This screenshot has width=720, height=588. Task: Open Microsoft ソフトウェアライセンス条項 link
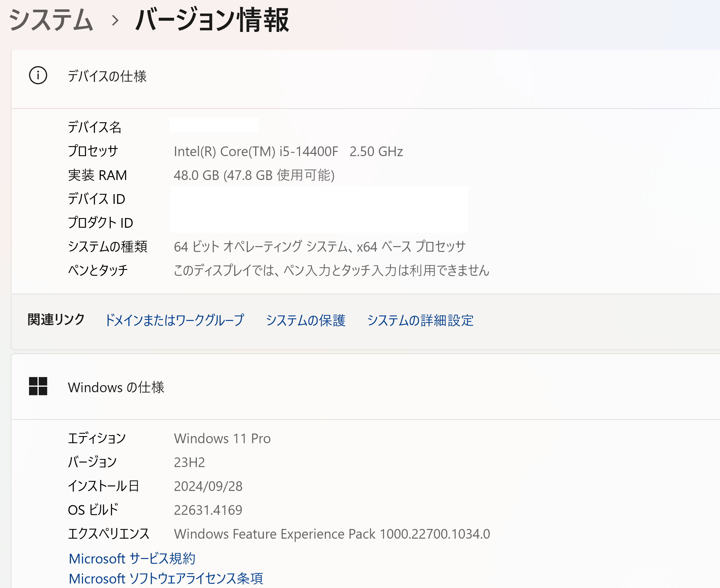click(165, 579)
